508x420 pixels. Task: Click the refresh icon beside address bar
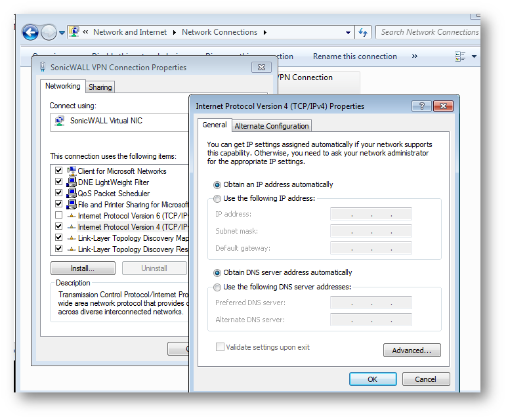point(363,32)
